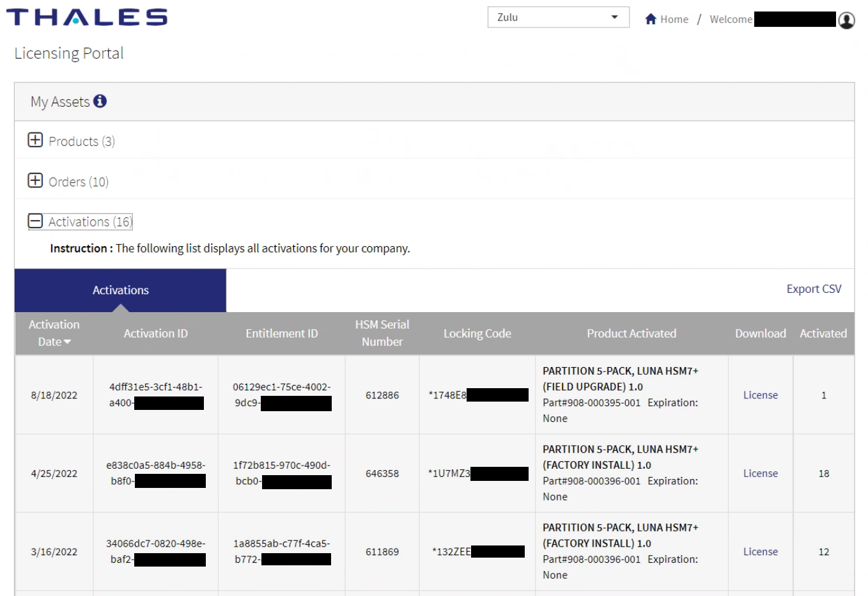Click the Activations (16) label
This screenshot has height=596, width=868.
point(90,222)
